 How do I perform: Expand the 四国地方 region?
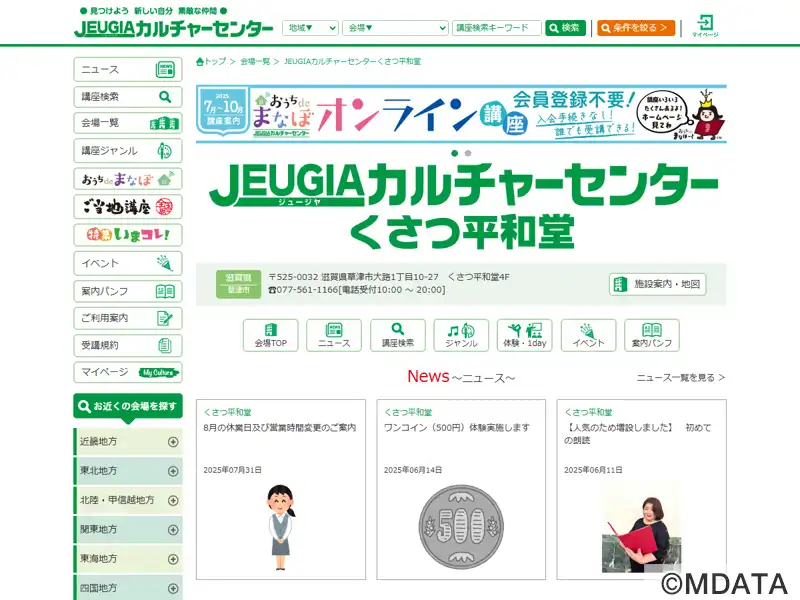point(129,587)
